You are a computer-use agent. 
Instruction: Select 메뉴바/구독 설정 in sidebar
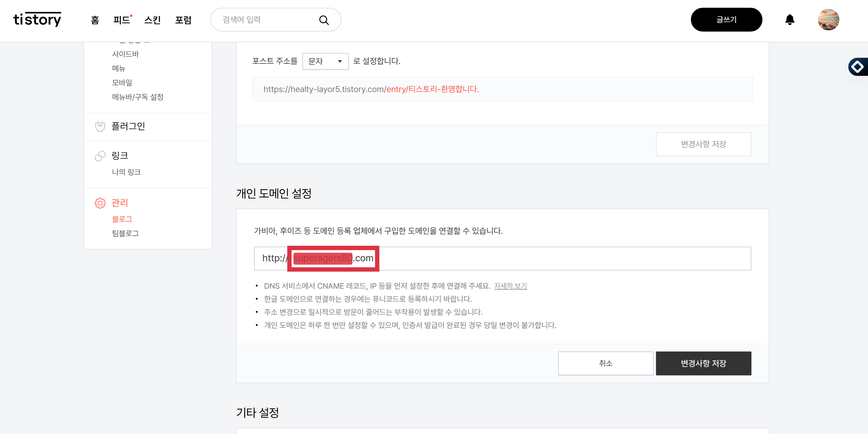pos(137,97)
